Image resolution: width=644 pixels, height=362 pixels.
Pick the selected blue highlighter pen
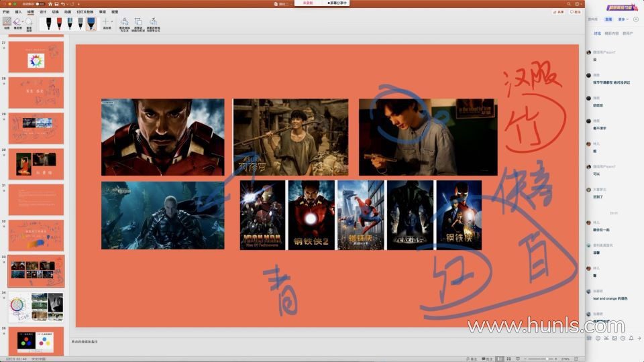91,23
